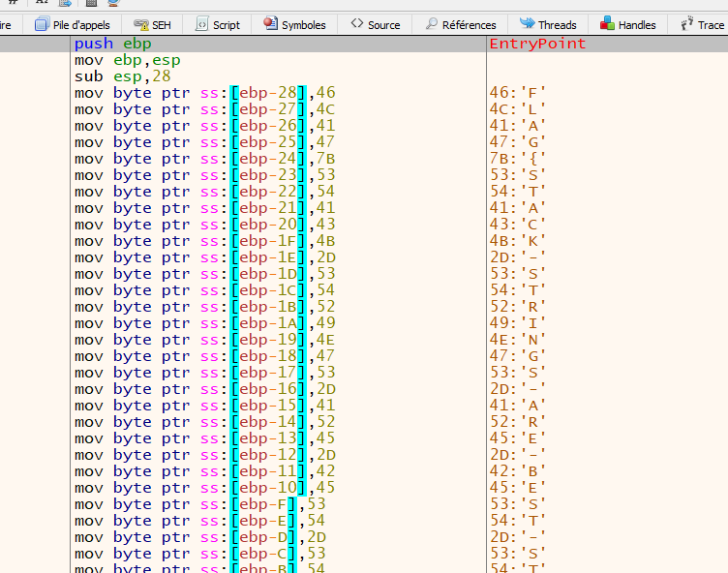The width and height of the screenshot is (728, 573).
Task: Select instruction mov byte ptr ss:[ebp-24],7B
Action: click(x=205, y=159)
